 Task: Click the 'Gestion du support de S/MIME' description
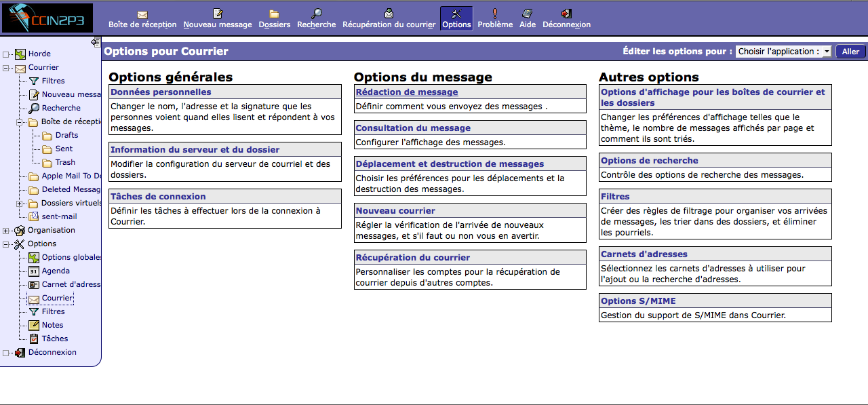pos(693,315)
